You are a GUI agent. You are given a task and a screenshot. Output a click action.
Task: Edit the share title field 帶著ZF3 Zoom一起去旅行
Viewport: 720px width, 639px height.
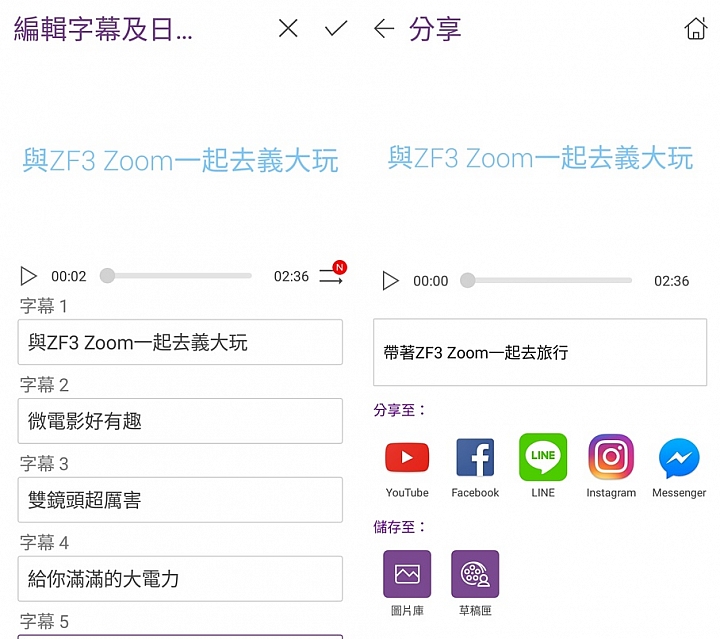(540, 352)
